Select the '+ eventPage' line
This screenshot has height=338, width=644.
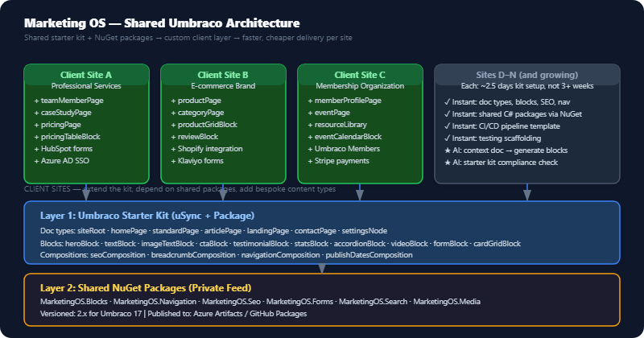[329, 113]
